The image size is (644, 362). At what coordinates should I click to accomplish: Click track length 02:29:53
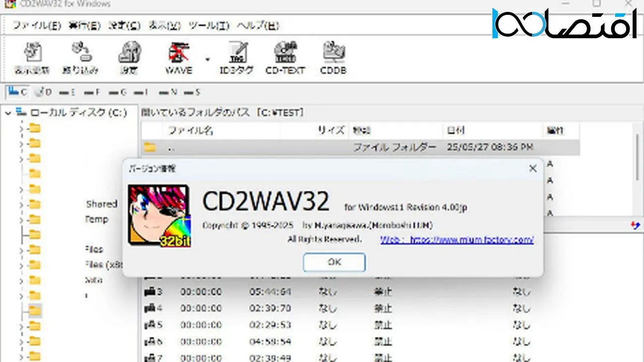pyautogui.click(x=270, y=325)
